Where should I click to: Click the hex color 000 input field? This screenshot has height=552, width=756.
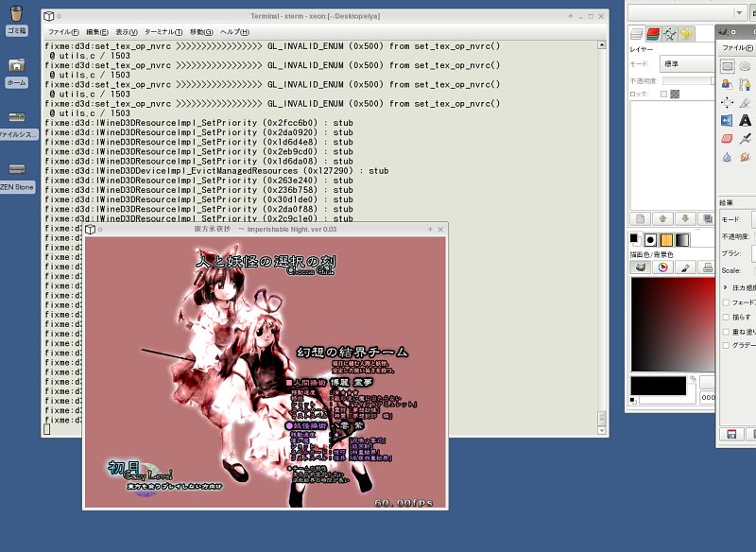click(707, 397)
